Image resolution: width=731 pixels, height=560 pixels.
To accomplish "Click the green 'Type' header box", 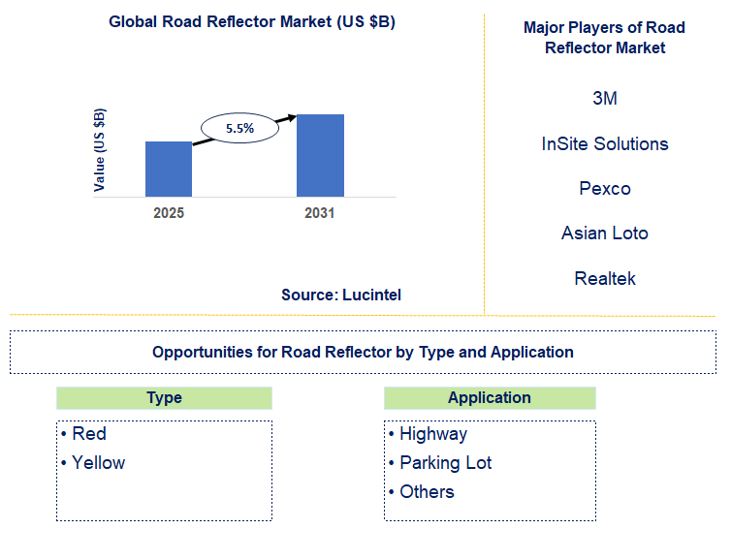I will [x=164, y=398].
